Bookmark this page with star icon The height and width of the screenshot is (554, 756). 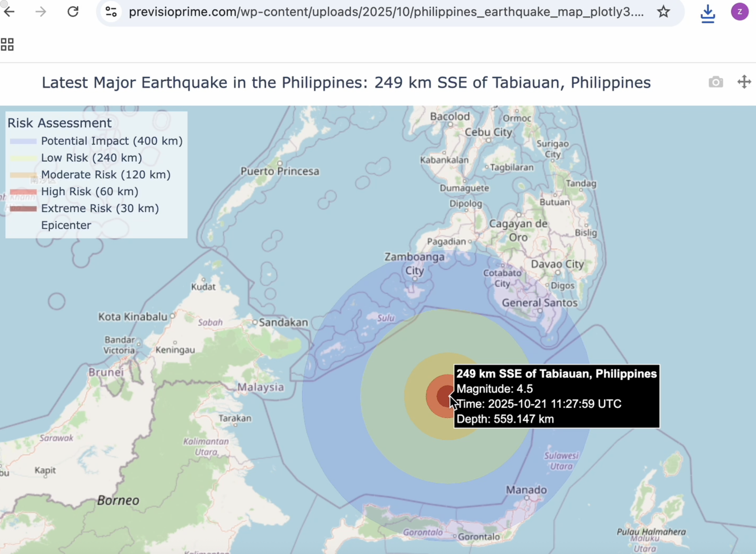(x=663, y=12)
